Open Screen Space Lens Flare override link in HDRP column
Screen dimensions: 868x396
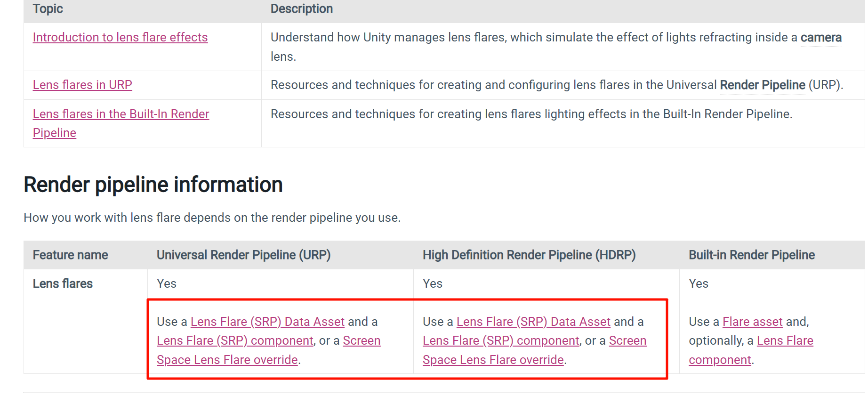point(534,350)
